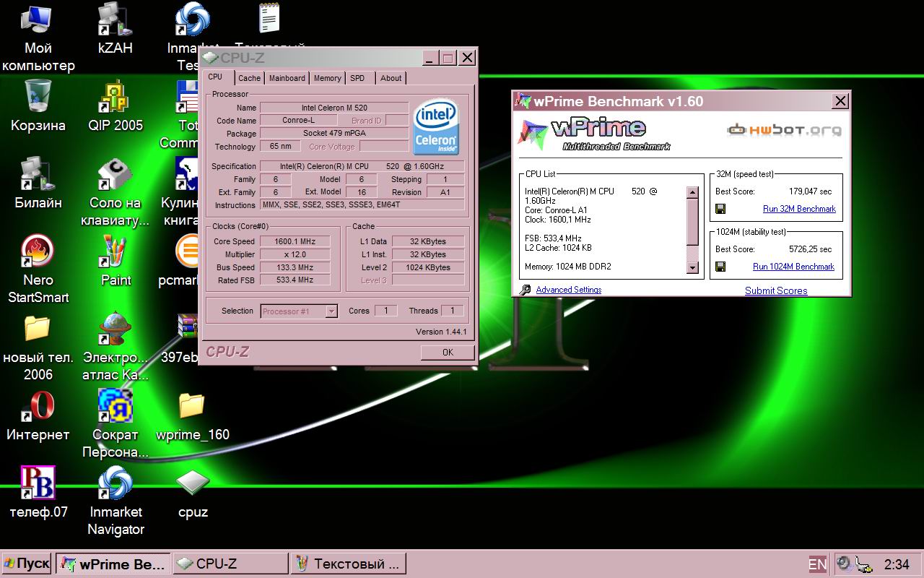Click Version 1.44.1 text in CPU-Z
The width and height of the screenshot is (924, 578).
441,332
